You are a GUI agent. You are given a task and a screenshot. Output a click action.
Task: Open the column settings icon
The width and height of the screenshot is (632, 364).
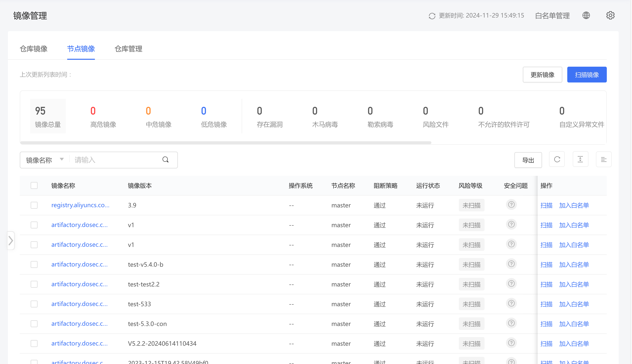coord(604,160)
